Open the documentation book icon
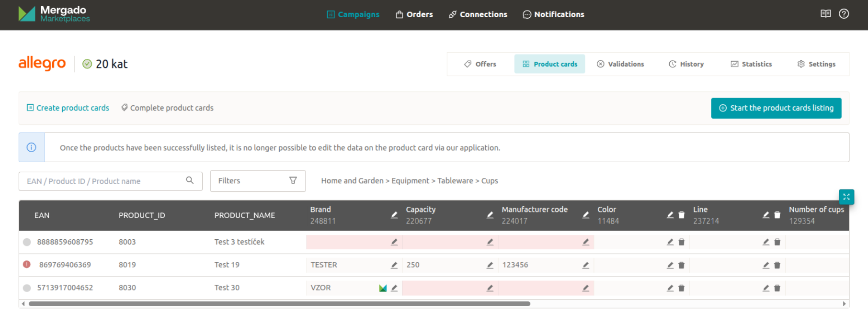This screenshot has width=868, height=334. coord(825,14)
